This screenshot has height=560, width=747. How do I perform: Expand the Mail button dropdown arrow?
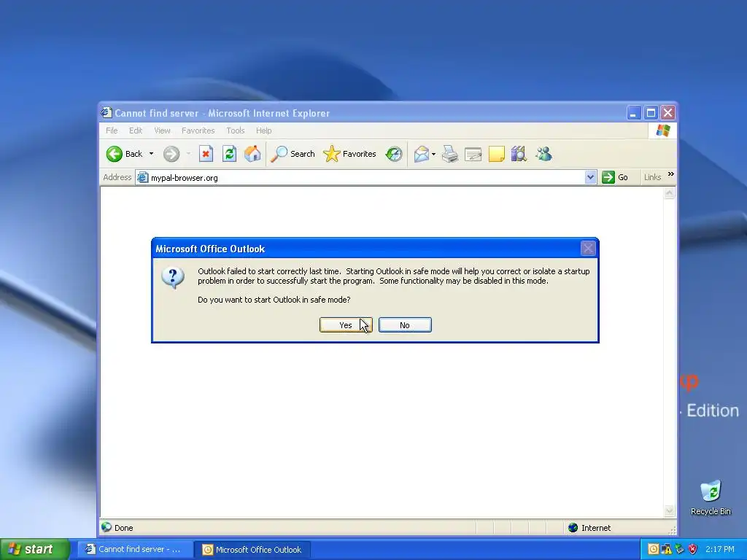[433, 154]
